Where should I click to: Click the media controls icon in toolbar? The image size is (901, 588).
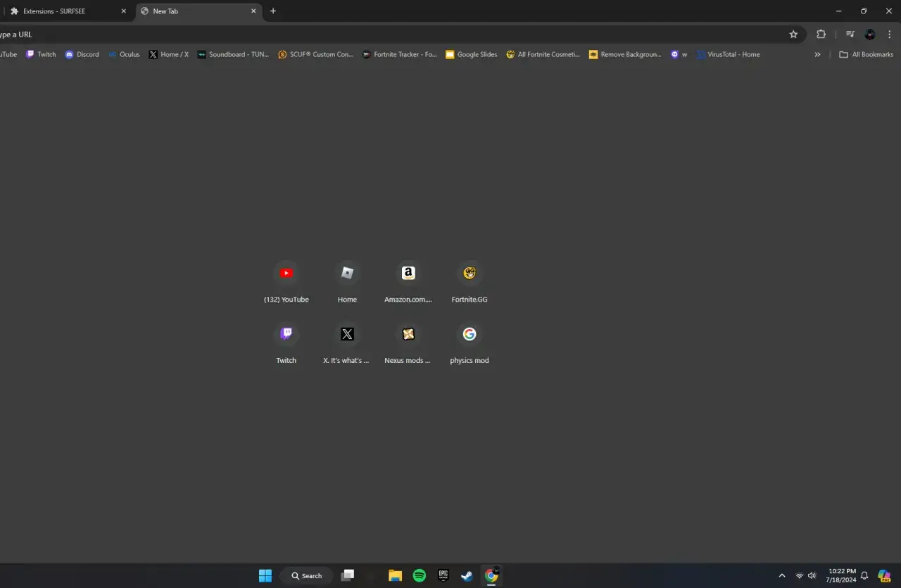coord(850,34)
